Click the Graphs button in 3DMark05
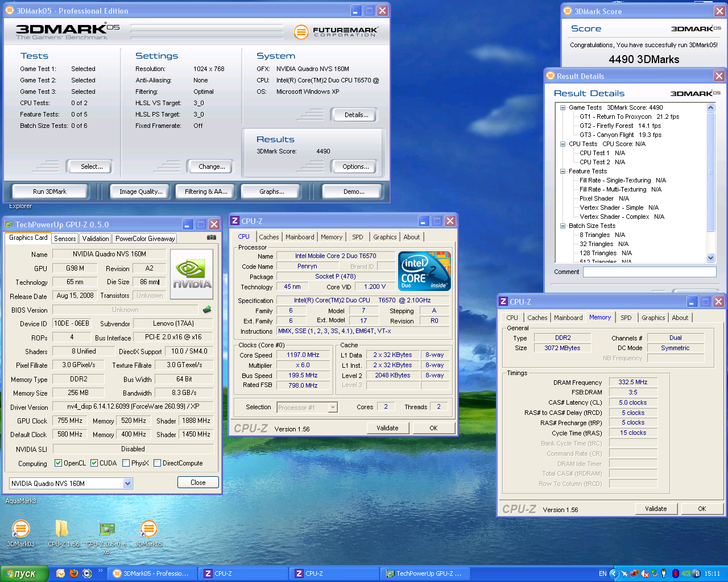 (x=272, y=192)
